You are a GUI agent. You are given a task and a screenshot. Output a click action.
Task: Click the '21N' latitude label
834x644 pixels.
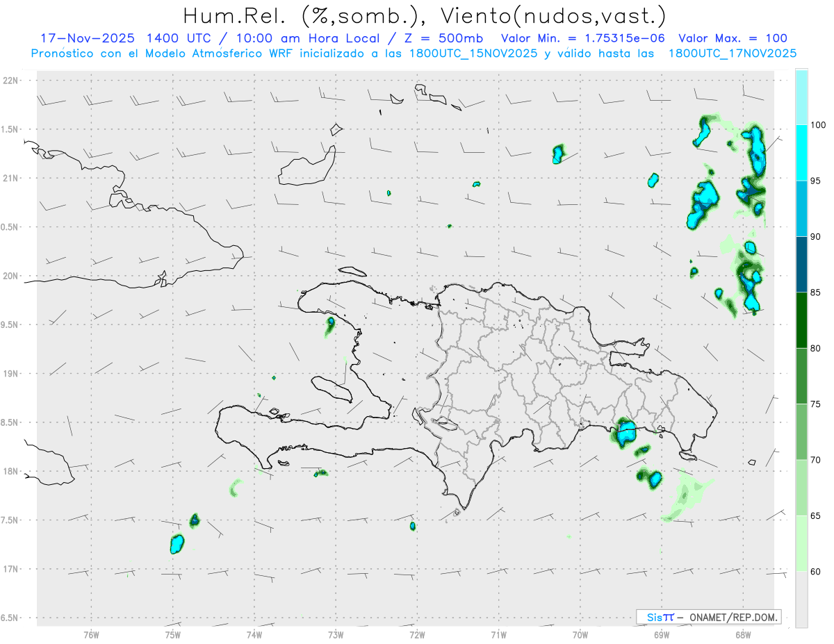(12, 178)
